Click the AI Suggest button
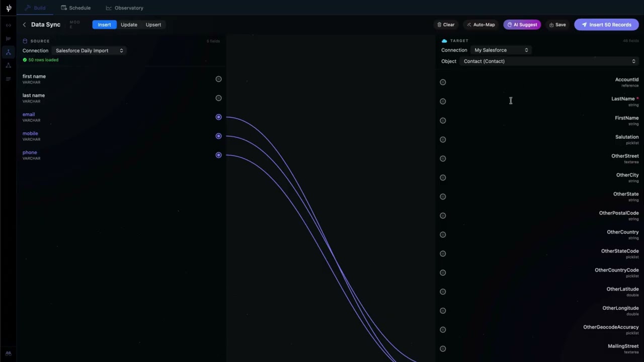Screen dimensions: 644x362 coord(522,25)
